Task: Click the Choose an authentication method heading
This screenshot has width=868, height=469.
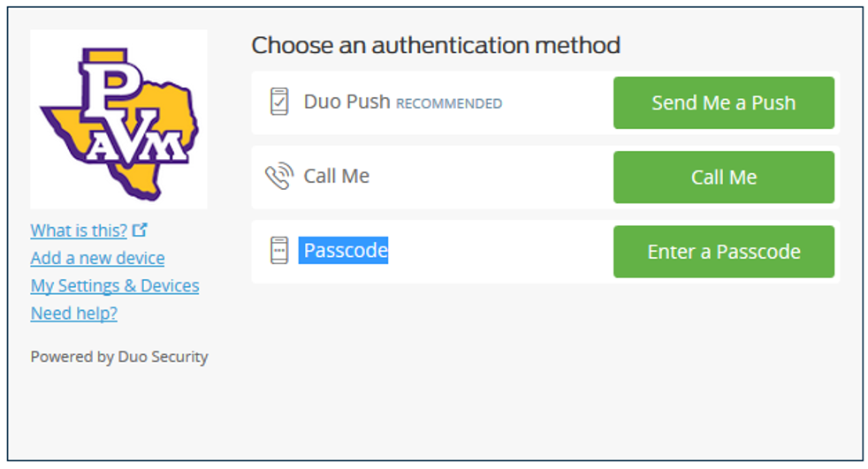Action: click(436, 45)
